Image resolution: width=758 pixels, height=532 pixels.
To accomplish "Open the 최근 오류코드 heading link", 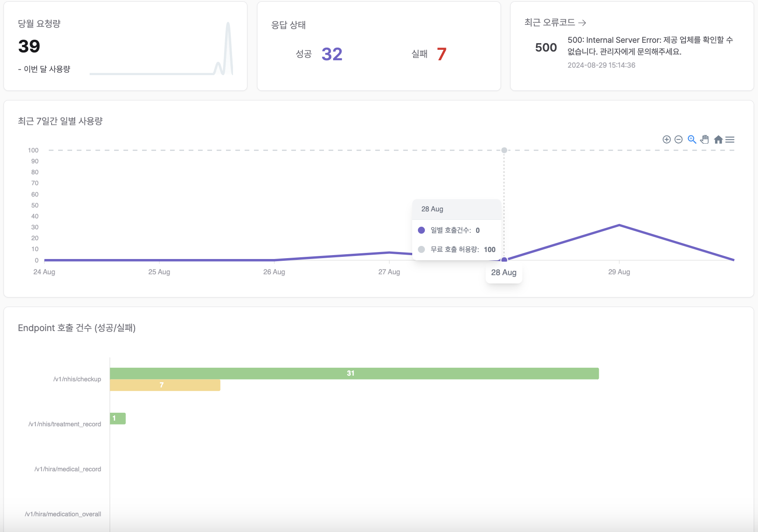I will 549,23.
